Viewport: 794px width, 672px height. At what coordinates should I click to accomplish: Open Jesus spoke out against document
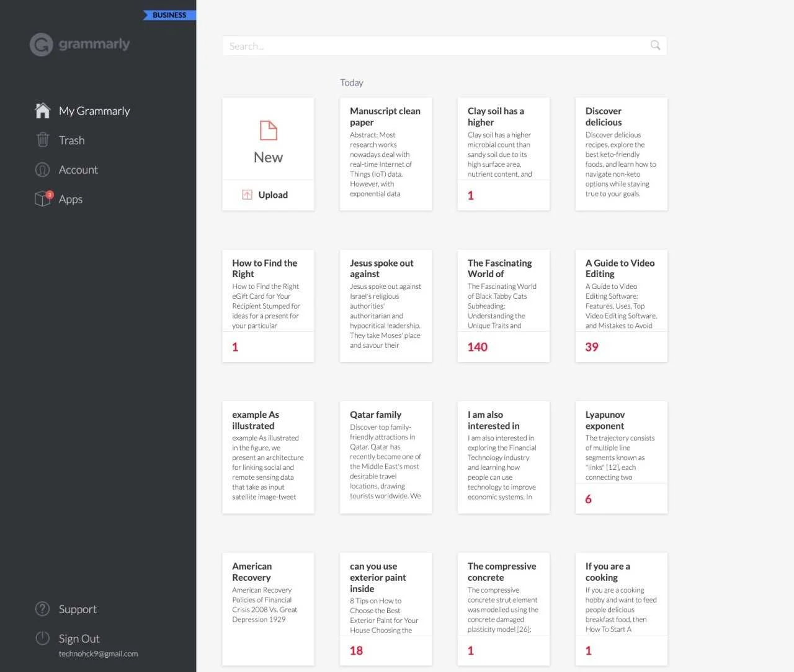point(386,306)
